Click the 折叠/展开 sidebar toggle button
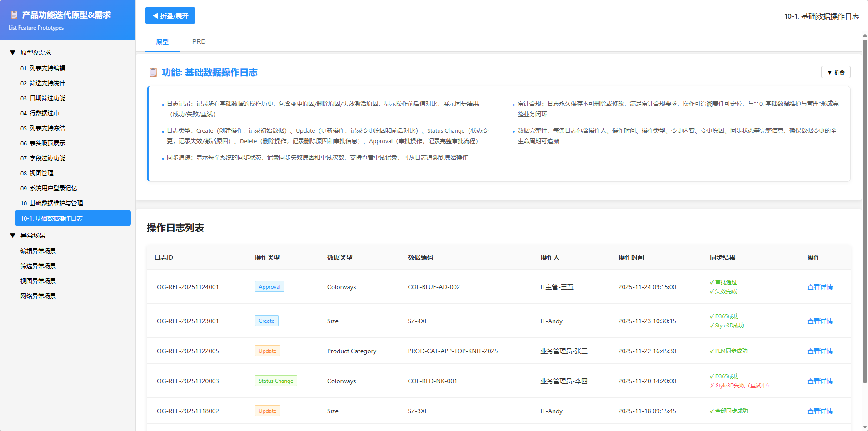This screenshot has width=868, height=431. tap(170, 15)
